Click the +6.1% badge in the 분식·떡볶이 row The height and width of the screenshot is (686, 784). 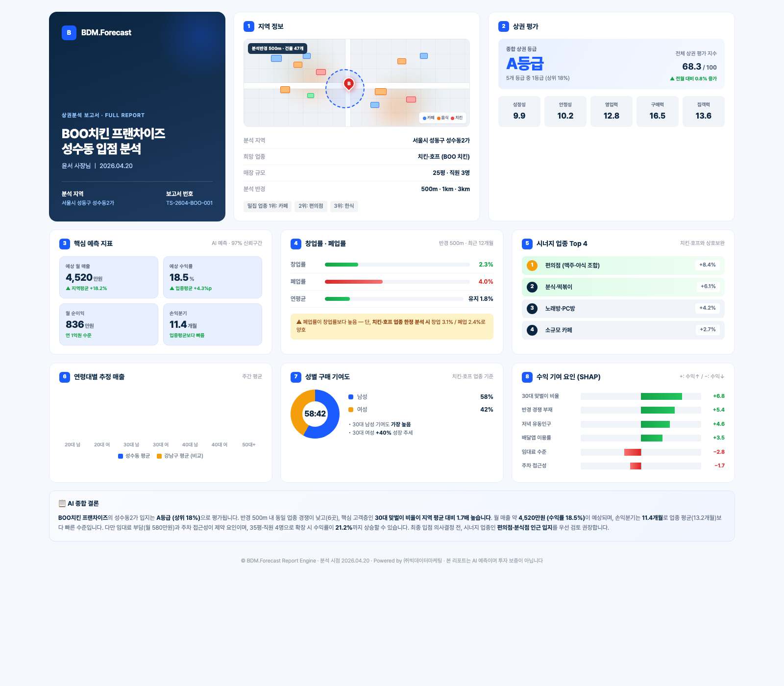[x=708, y=287]
